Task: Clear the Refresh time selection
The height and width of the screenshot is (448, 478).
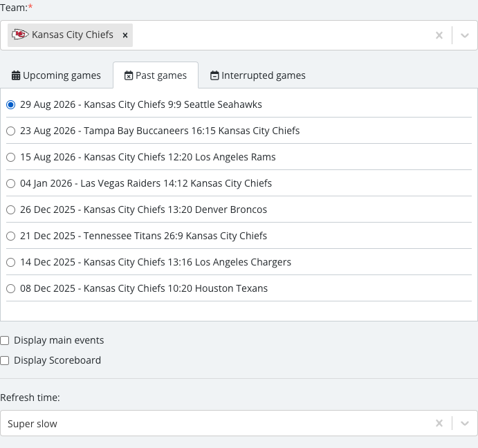Action: [439, 423]
